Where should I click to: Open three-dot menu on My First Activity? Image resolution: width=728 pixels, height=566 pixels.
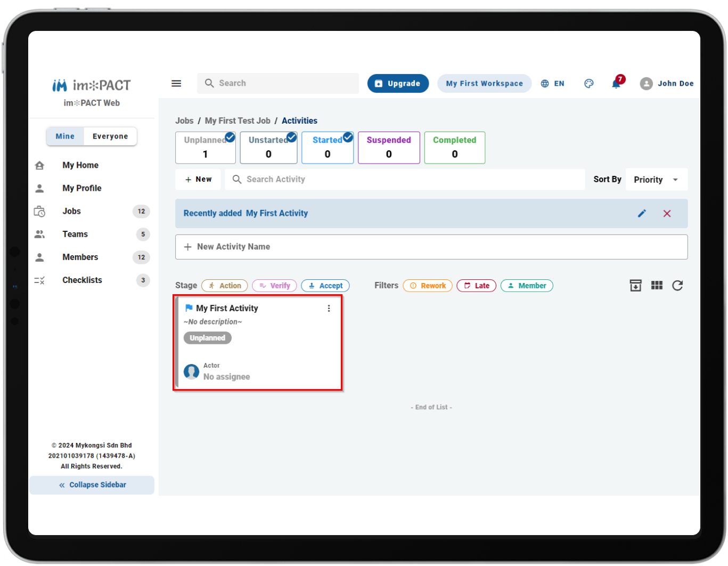click(x=329, y=309)
